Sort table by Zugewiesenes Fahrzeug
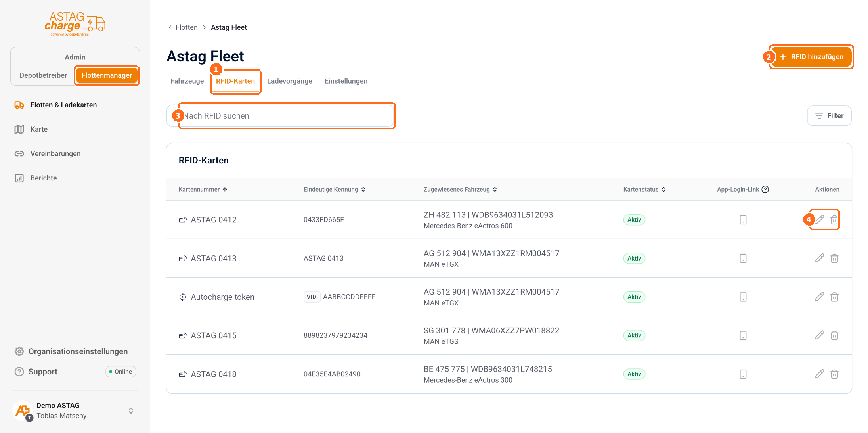Viewport: 868px width, 433px height. (x=460, y=189)
